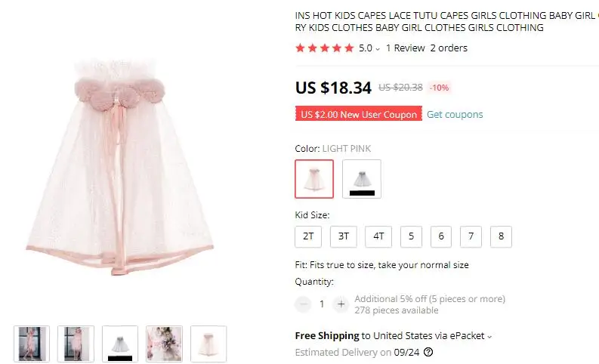The image size is (599, 364).
Task: View the 1 Review link
Action: tap(406, 48)
